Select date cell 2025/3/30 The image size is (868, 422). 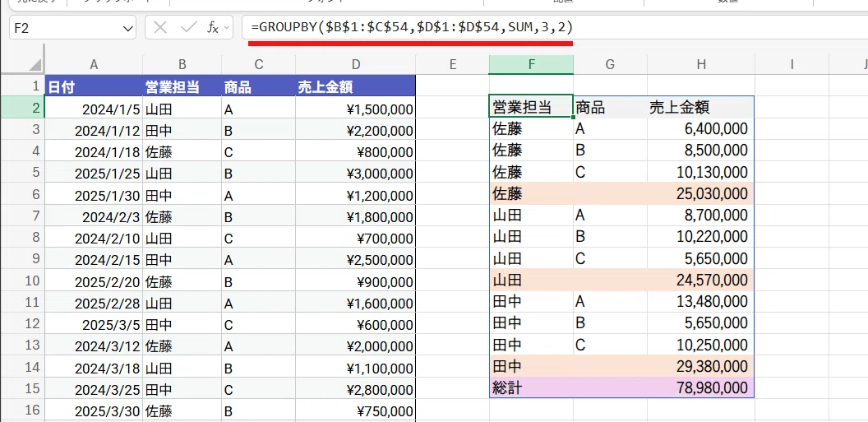point(94,410)
